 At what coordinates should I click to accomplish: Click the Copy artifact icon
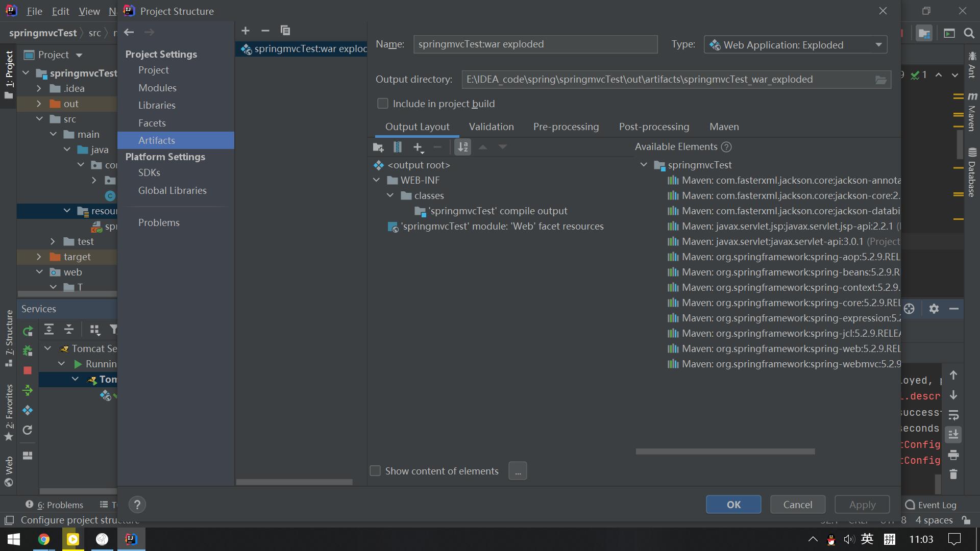(x=285, y=31)
